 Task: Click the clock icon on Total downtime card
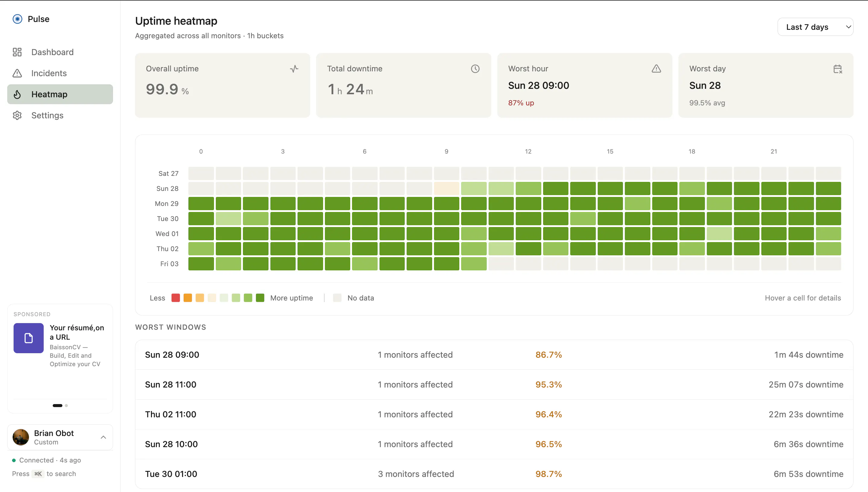[475, 69]
